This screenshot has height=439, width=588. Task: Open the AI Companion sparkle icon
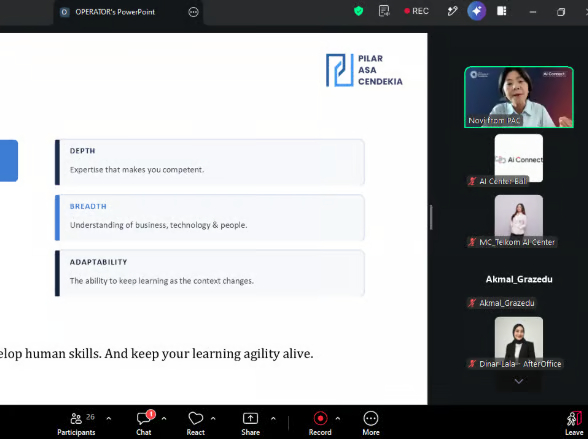click(477, 11)
